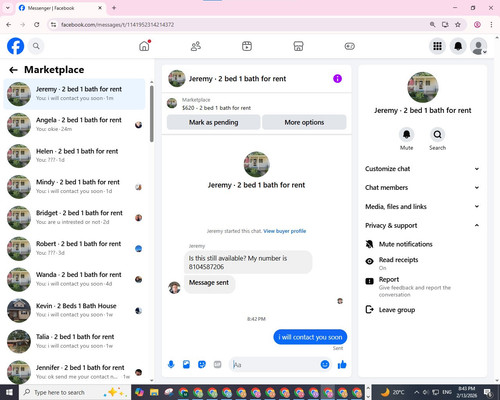Viewport: 500px width, 400px height.
Task: Toggle conversation information purple icon
Action: coord(337,79)
